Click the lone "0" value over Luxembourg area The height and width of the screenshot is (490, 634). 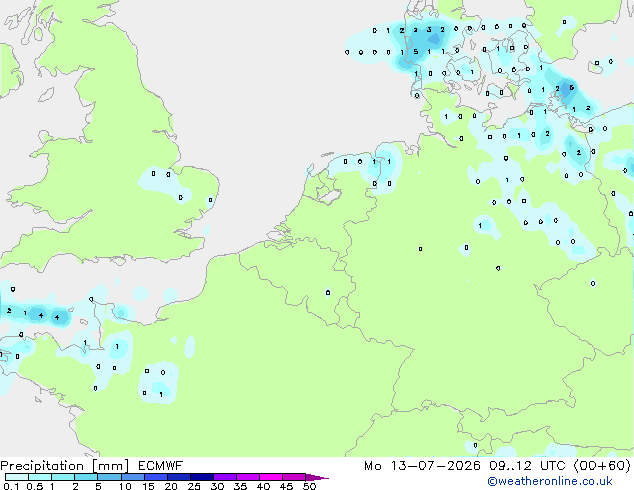point(328,292)
